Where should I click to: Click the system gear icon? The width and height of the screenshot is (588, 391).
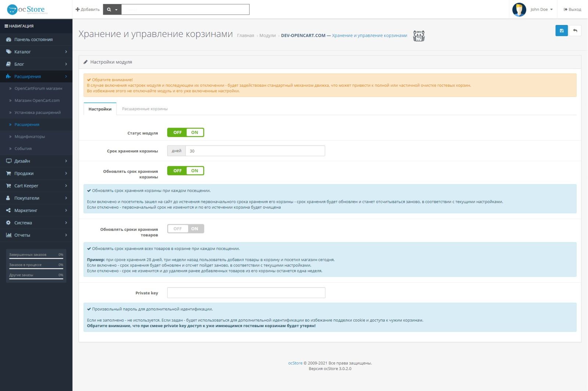(x=8, y=223)
